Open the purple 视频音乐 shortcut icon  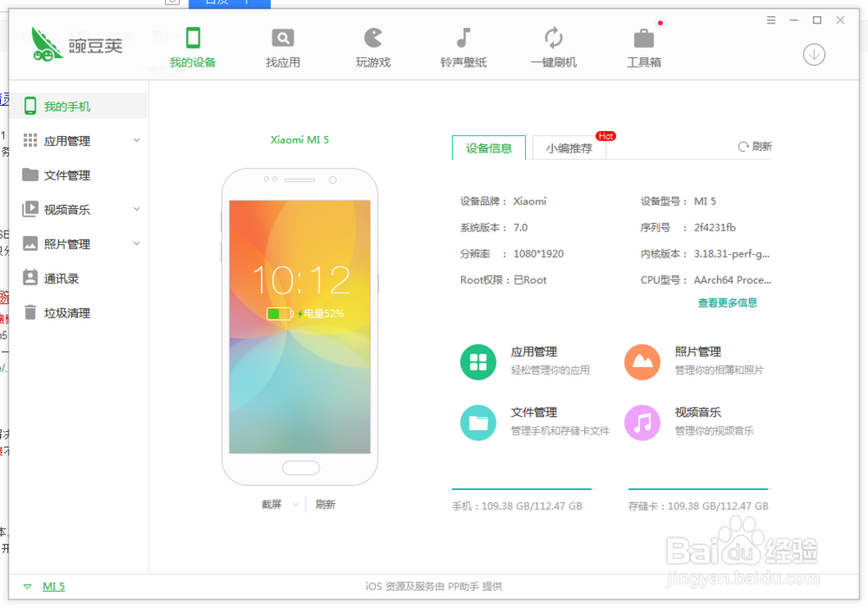(642, 422)
